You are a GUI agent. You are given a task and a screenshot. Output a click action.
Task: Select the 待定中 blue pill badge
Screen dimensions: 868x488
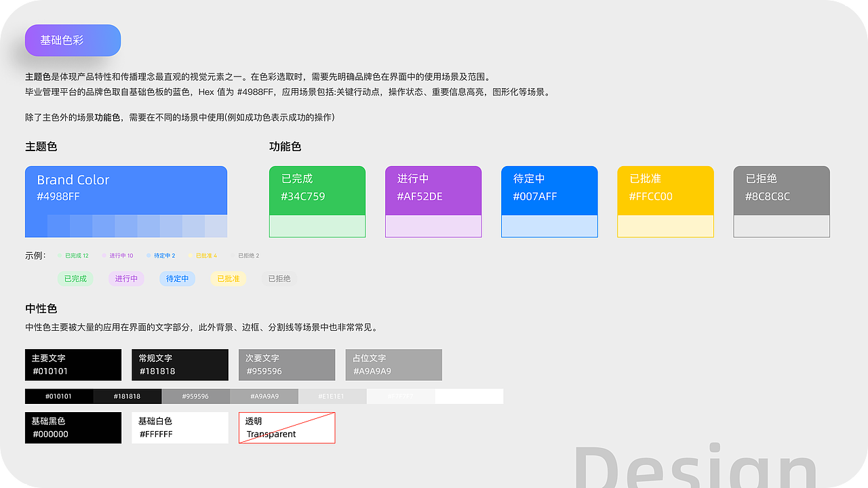[x=177, y=278]
